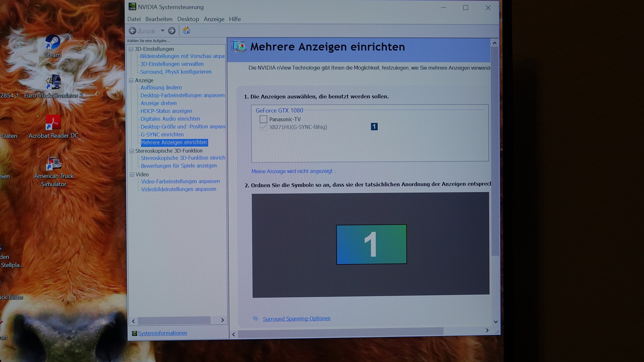Enable the Panasonic-TV display checkbox
Screen dimensions: 644x362
[263, 119]
